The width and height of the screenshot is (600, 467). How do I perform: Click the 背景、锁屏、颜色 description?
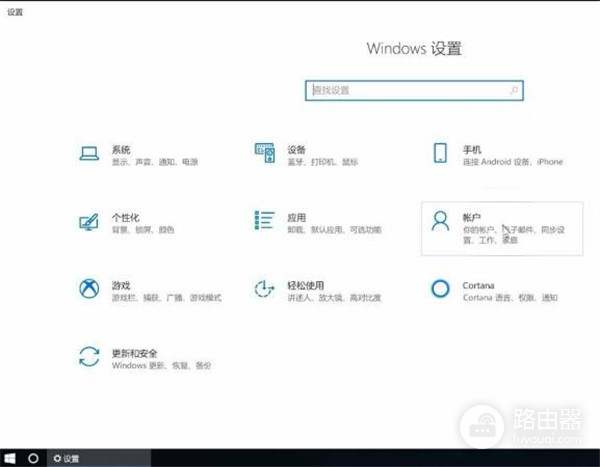pyautogui.click(x=143, y=230)
